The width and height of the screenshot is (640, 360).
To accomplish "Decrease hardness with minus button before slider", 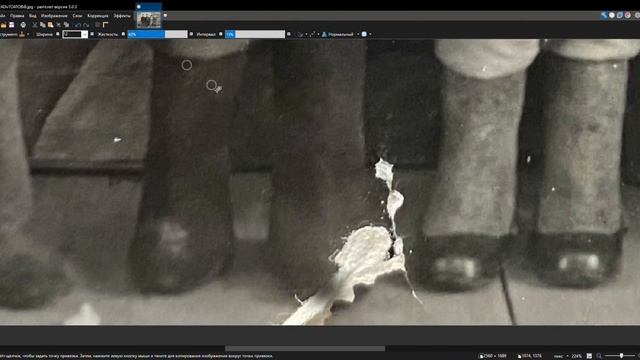I will [x=123, y=34].
